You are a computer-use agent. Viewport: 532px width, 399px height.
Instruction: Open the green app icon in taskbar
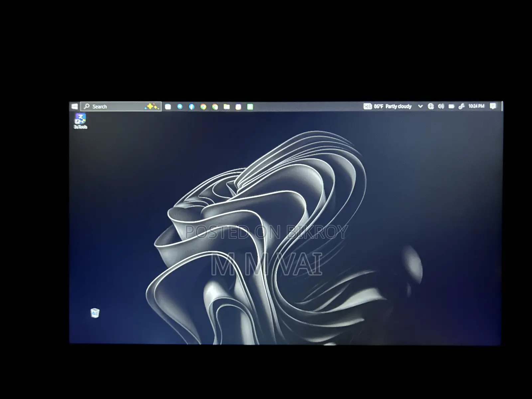pos(250,107)
